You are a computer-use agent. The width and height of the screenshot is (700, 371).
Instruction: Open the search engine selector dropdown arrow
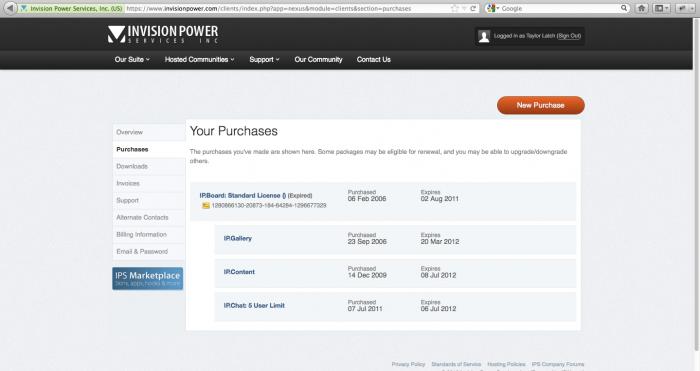point(498,8)
